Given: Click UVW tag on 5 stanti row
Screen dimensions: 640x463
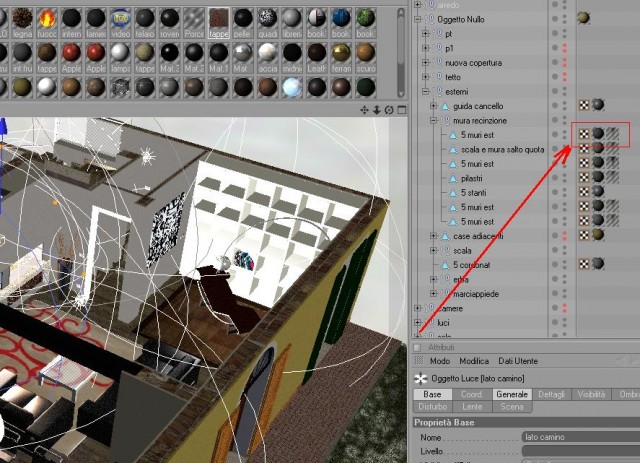Looking at the screenshot, I should (584, 192).
